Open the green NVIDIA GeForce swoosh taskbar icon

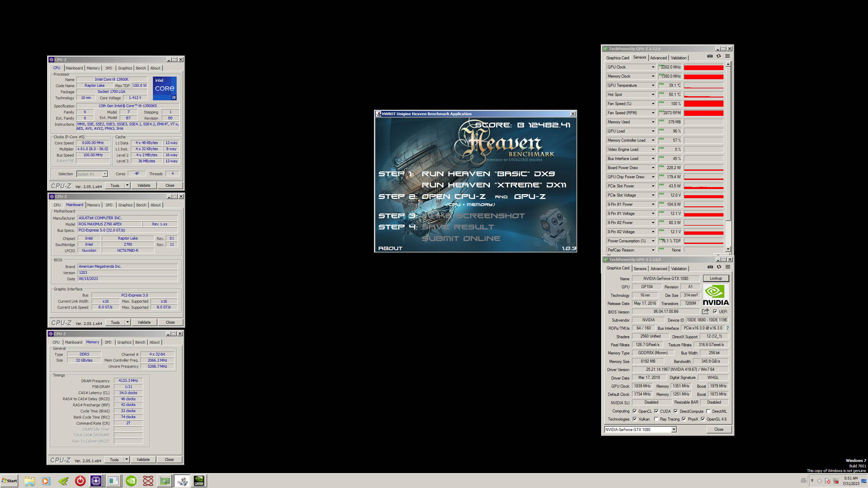[x=63, y=481]
